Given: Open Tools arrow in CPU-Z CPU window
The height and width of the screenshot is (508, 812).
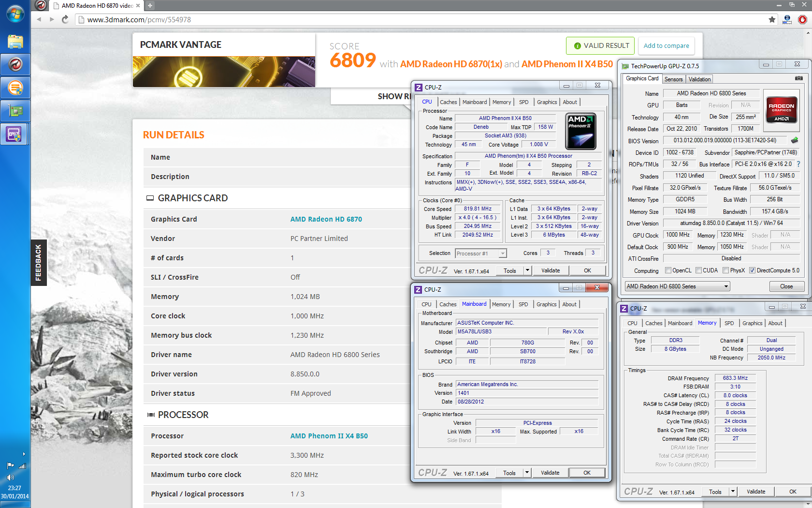Looking at the screenshot, I should [x=527, y=270].
